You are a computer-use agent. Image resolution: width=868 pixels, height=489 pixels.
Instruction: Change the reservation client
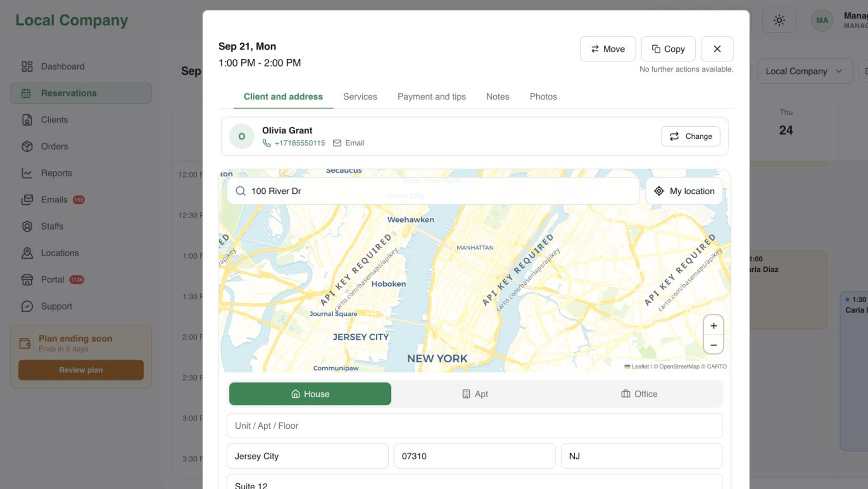pos(690,136)
